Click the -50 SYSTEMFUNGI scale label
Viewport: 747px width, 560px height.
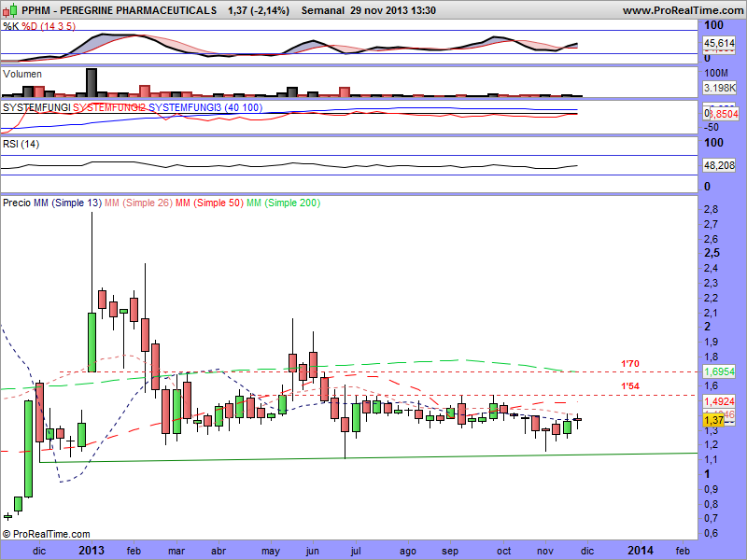coord(712,127)
